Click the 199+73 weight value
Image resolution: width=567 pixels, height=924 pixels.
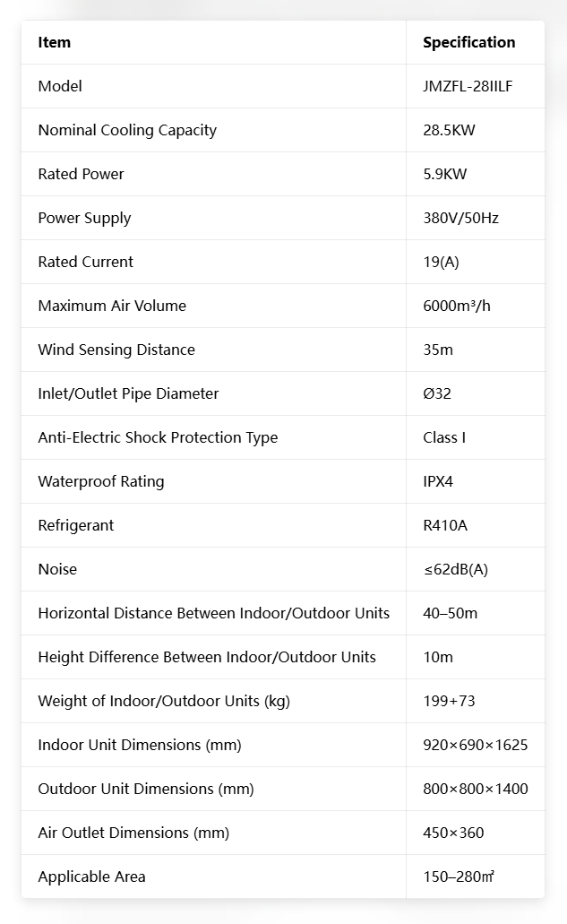449,701
